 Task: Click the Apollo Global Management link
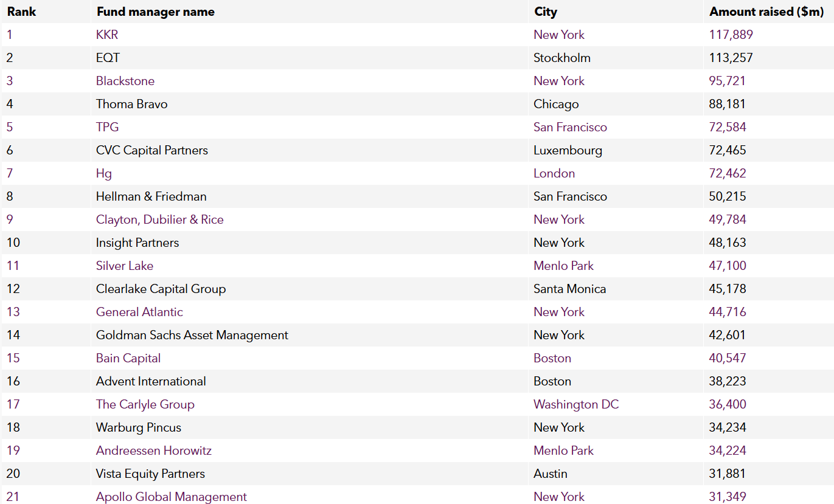172,497
